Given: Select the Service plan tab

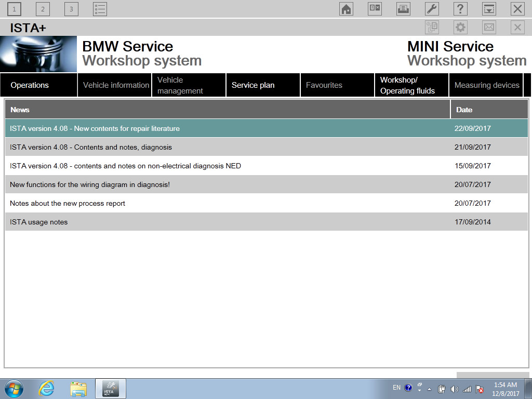Looking at the screenshot, I should click(263, 85).
